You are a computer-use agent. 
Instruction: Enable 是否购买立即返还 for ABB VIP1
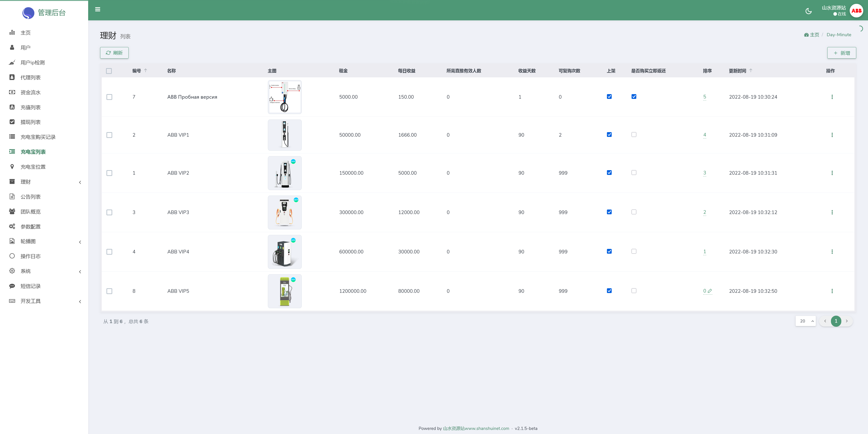[634, 135]
